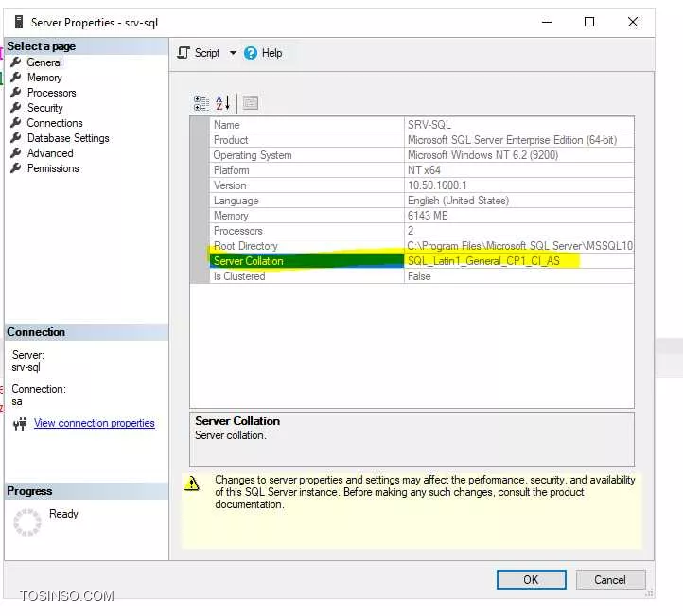Click the False value for Is Clustered

pos(419,276)
